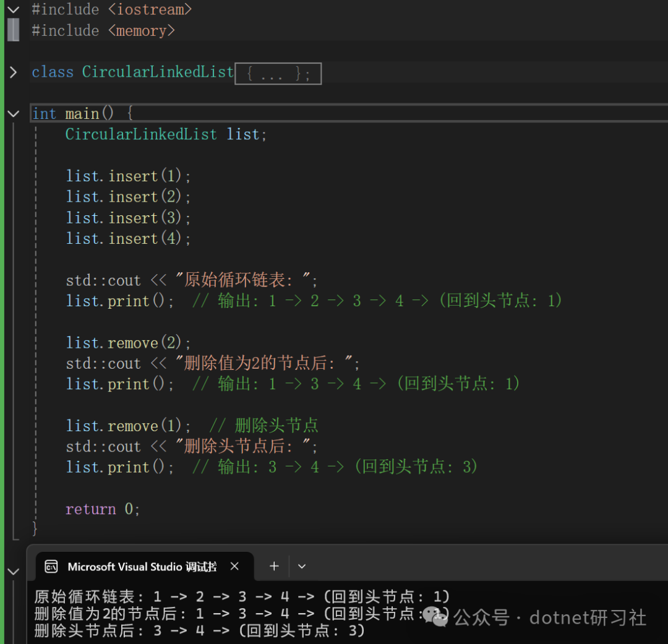
Task: Expand the collapsed { ... }; class body box
Action: (x=278, y=73)
